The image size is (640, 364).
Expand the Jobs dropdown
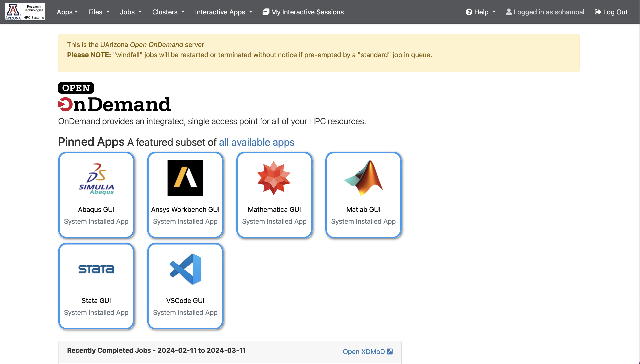131,12
